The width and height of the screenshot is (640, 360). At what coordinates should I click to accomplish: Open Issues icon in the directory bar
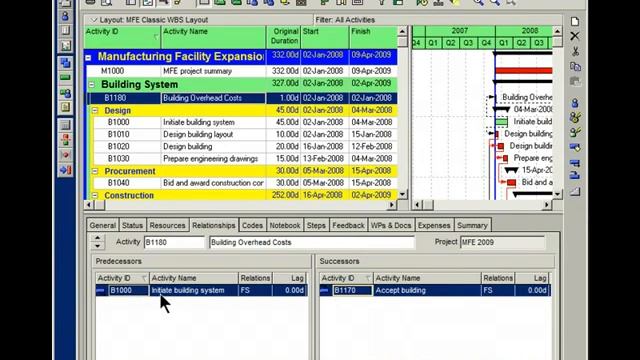(65, 155)
